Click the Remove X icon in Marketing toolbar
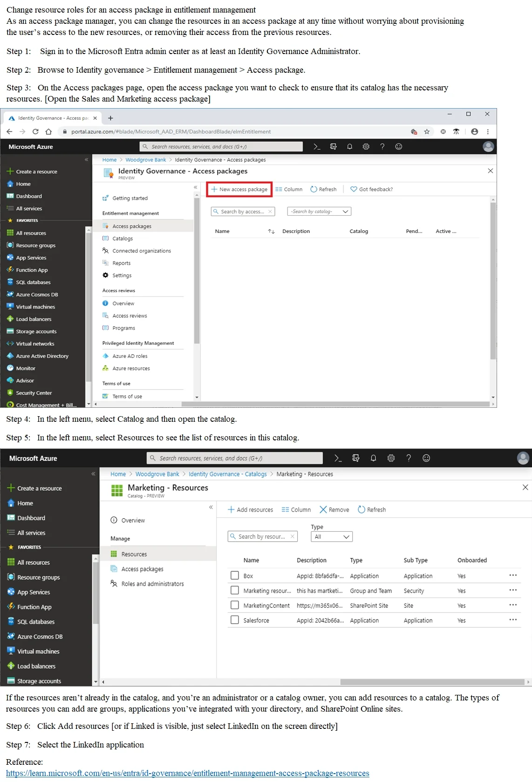 [x=323, y=509]
